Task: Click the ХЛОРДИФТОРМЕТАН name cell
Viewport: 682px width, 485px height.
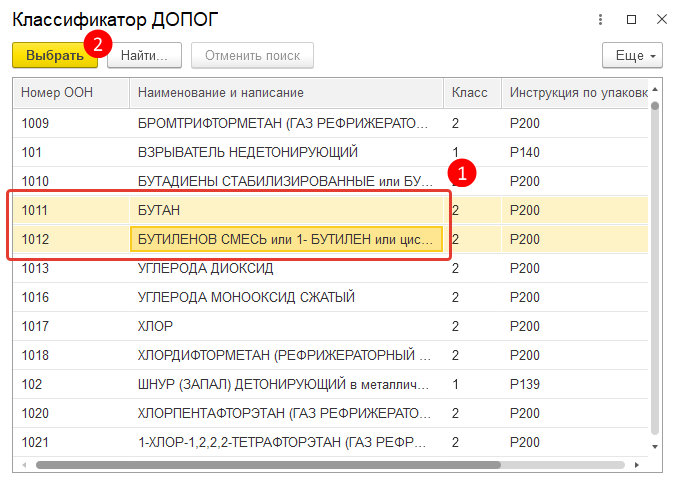Action: [286, 355]
